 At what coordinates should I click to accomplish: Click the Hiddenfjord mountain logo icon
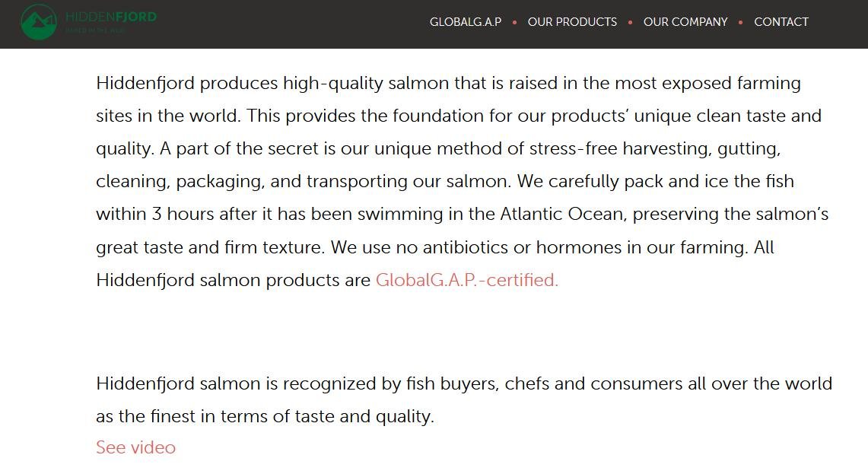(38, 21)
